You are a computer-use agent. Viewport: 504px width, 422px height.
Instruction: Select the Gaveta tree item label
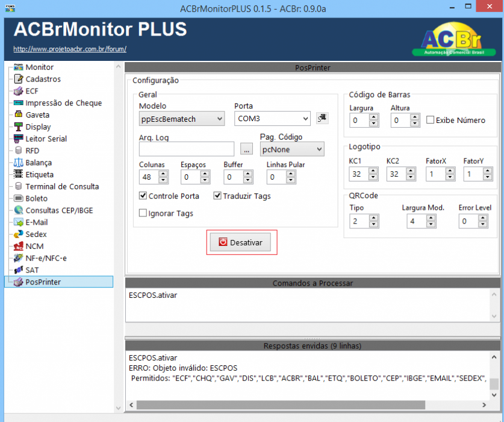(x=37, y=115)
